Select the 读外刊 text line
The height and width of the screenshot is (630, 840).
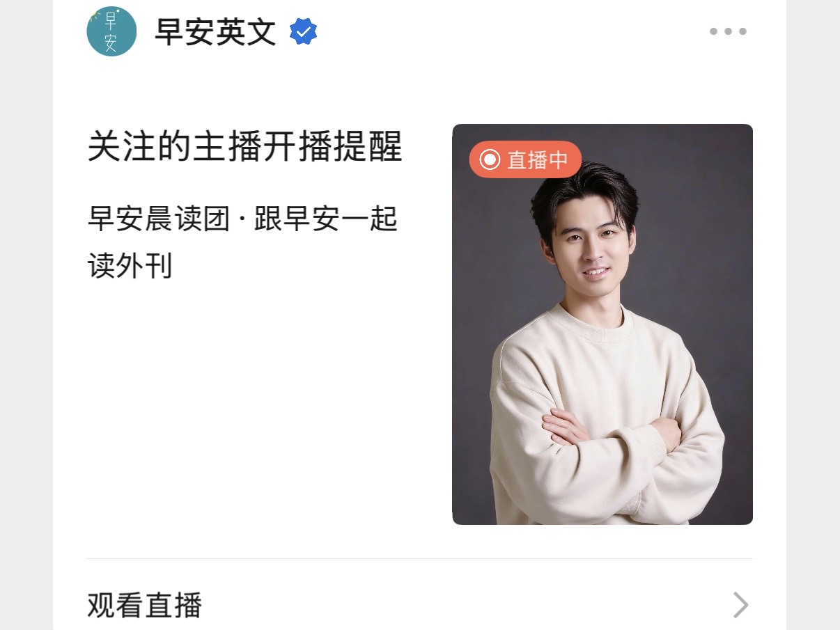click(x=130, y=266)
